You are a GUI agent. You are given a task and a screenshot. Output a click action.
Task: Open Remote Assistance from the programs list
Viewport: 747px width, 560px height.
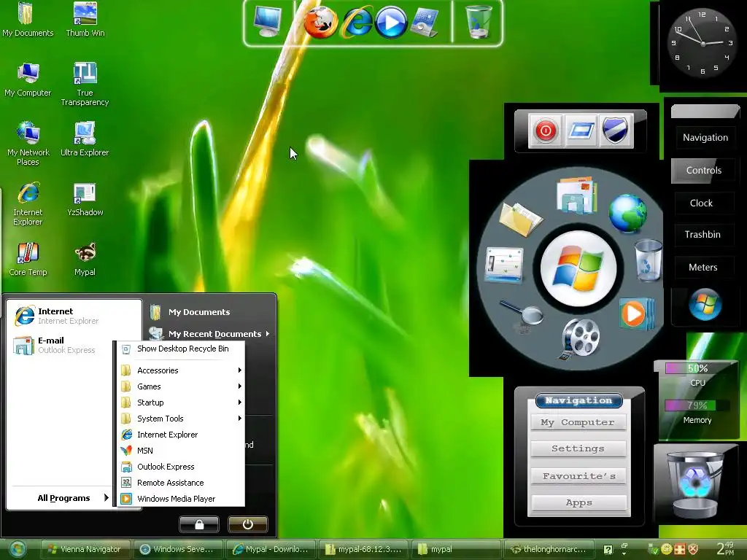coord(181,483)
